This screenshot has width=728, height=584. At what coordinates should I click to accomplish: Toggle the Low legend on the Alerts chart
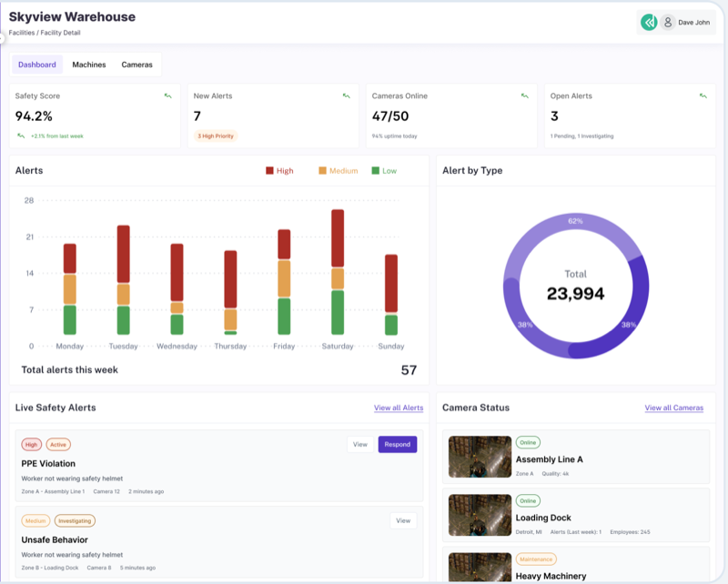coord(386,170)
